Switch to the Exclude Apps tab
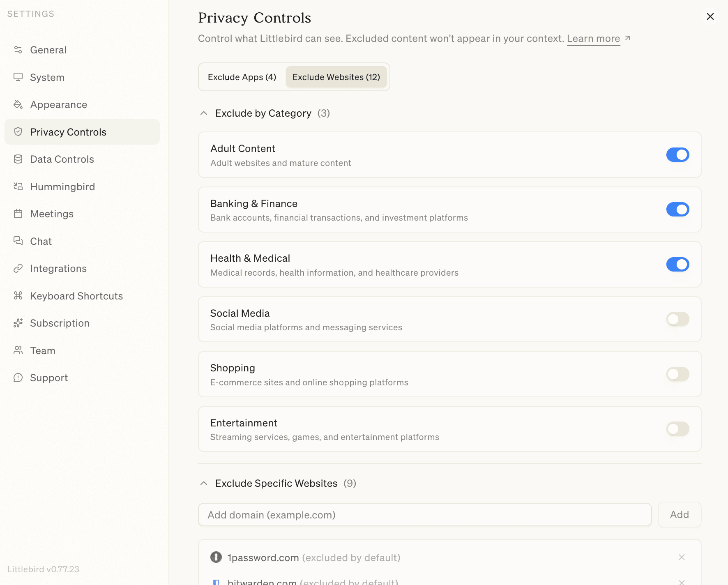 coord(242,77)
